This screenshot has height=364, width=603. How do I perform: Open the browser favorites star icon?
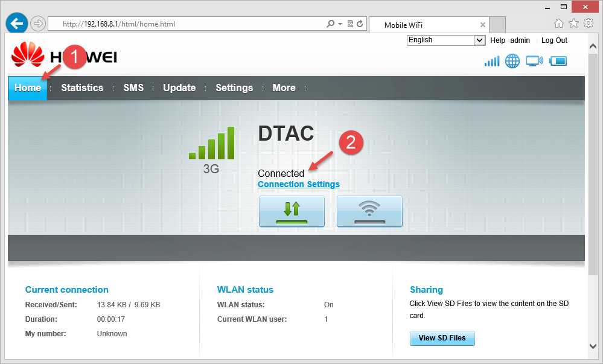[573, 24]
